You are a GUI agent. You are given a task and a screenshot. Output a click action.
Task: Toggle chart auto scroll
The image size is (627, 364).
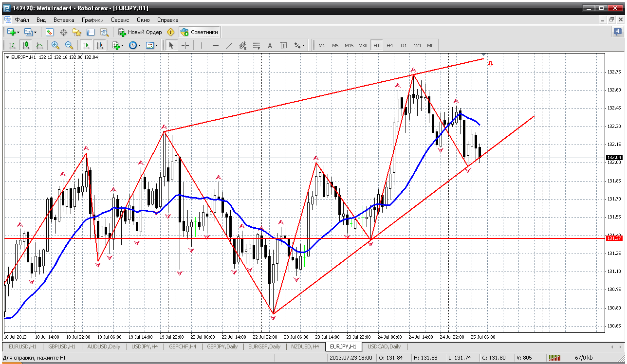coord(86,45)
